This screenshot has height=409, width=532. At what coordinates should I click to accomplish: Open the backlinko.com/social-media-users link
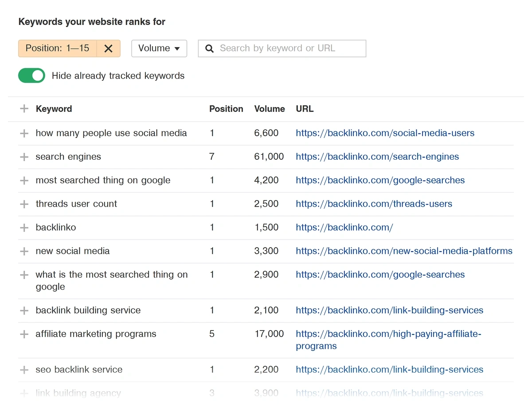(x=385, y=133)
